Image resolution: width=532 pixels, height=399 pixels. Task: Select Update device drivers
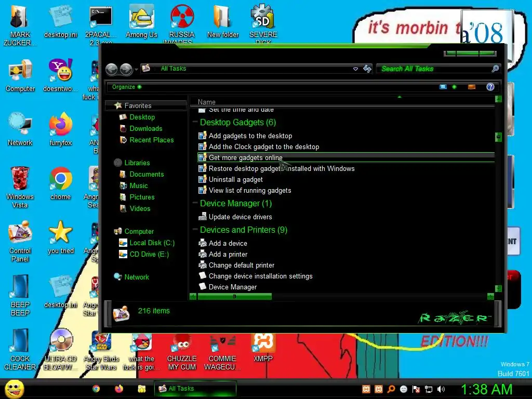pyautogui.click(x=240, y=217)
